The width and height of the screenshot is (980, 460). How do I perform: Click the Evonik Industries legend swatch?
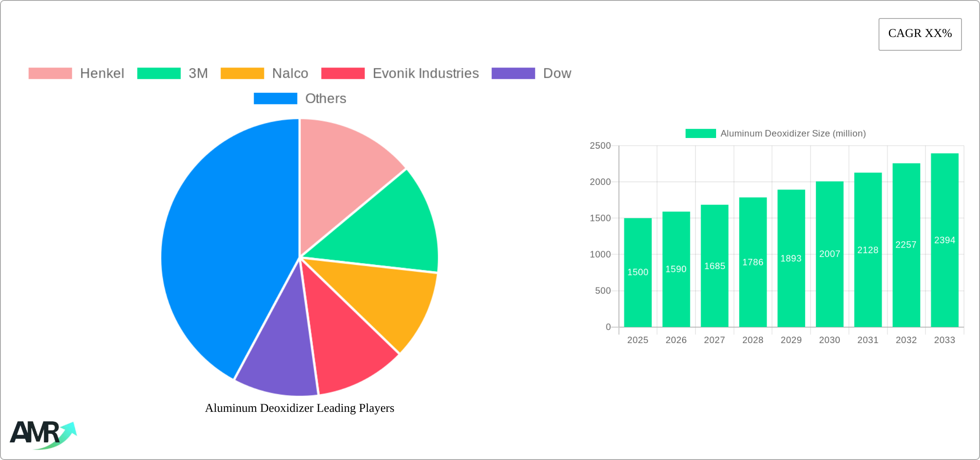[x=343, y=74]
